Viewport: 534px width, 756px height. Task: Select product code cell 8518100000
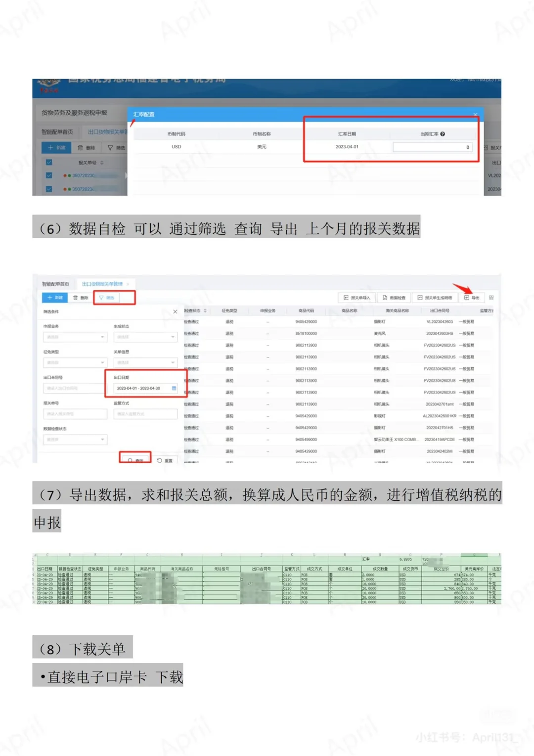coord(306,334)
